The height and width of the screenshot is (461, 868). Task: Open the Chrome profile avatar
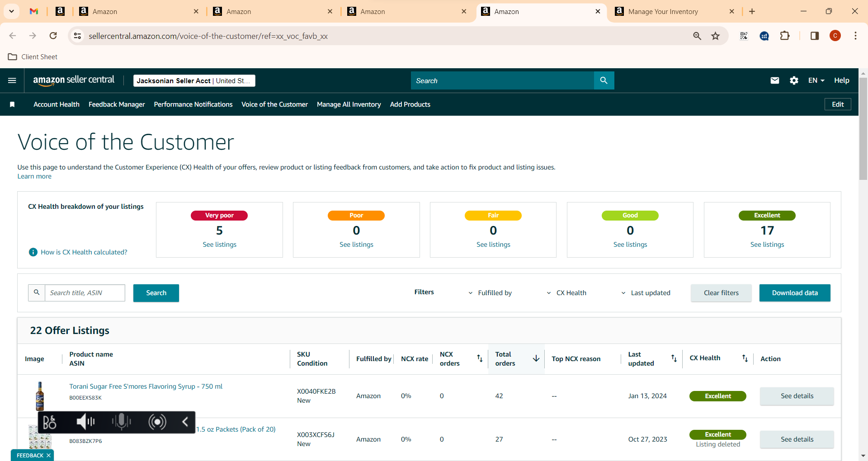pos(835,36)
